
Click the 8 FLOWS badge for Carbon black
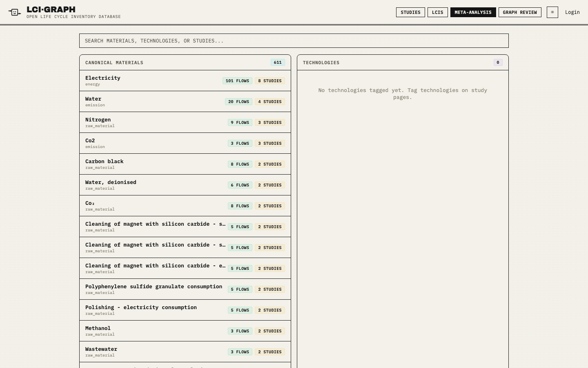[240, 164]
